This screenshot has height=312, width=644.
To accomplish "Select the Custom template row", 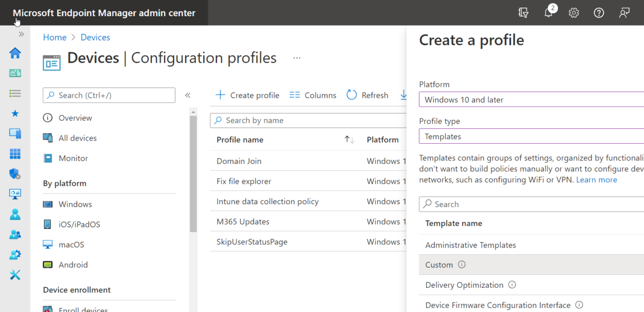I will coord(531,265).
